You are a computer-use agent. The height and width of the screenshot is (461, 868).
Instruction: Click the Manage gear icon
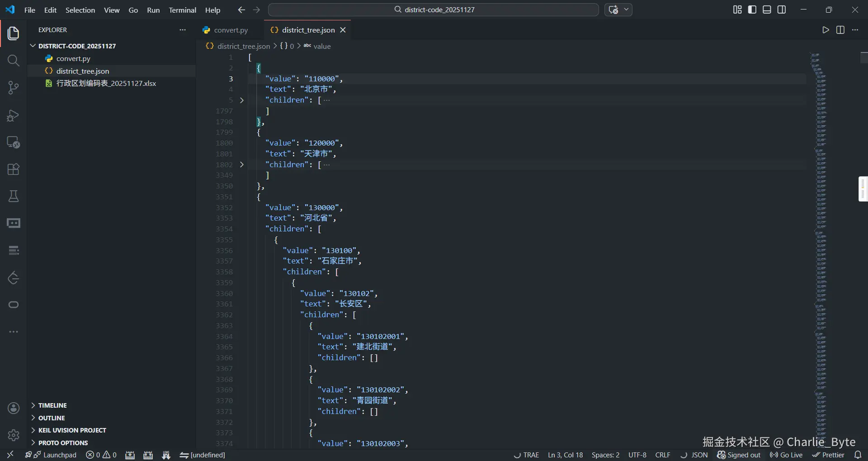tap(14, 435)
